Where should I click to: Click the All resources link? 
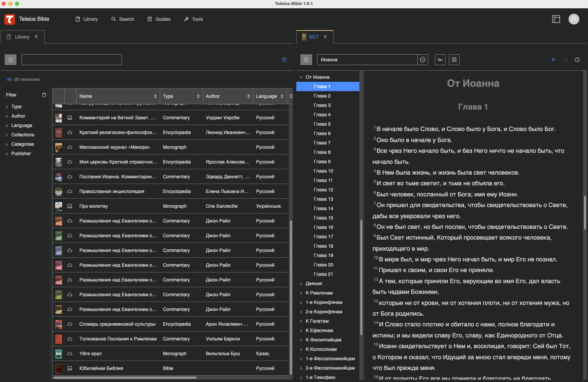pos(9,79)
